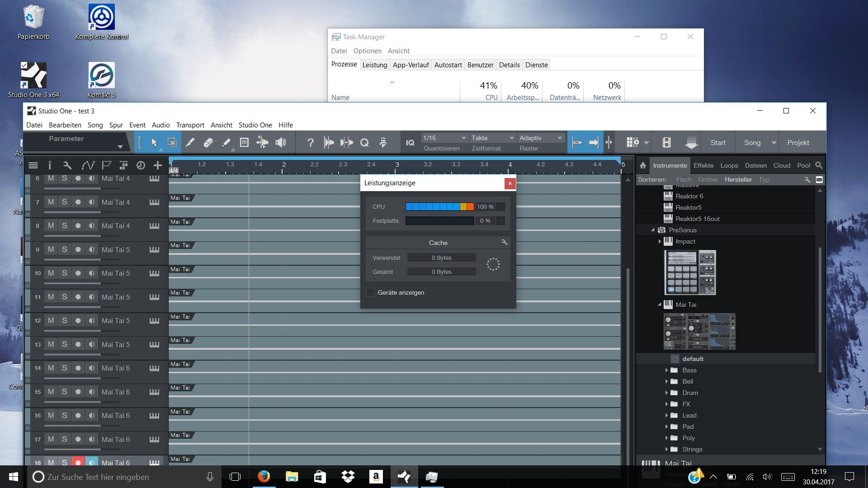This screenshot has height=488, width=868.
Task: Select the Listen (speaker) tool
Action: [x=281, y=143]
